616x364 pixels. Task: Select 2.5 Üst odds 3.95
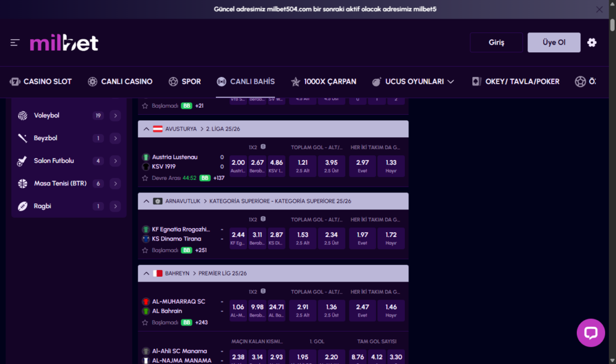pyautogui.click(x=331, y=166)
